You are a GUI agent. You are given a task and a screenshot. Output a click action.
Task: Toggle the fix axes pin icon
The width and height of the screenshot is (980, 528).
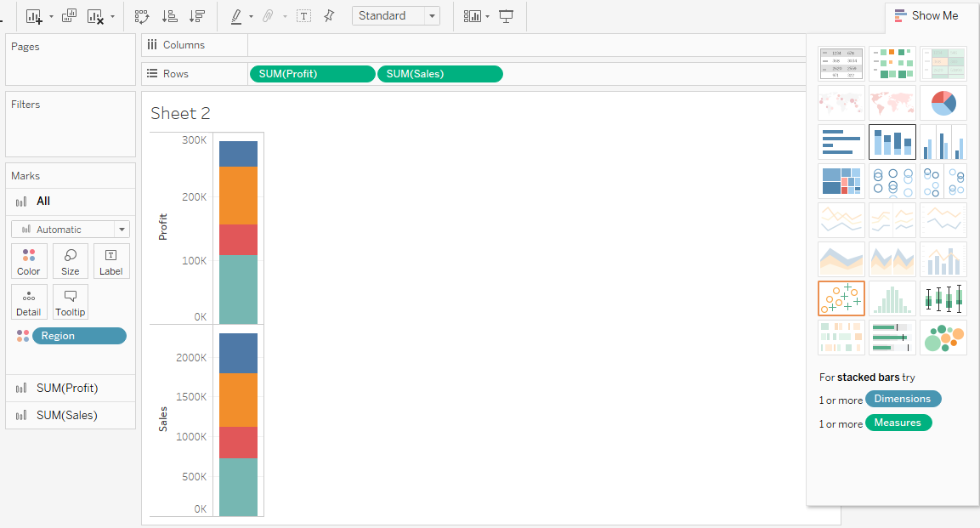point(329,15)
